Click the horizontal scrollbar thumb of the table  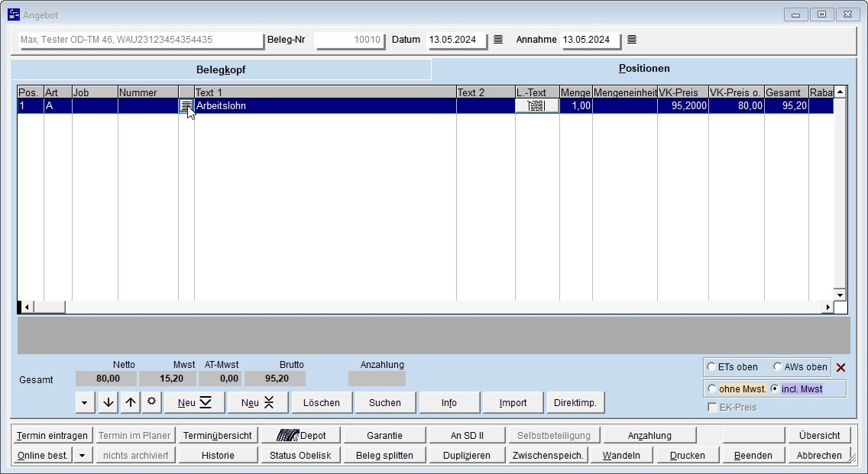pos(49,307)
